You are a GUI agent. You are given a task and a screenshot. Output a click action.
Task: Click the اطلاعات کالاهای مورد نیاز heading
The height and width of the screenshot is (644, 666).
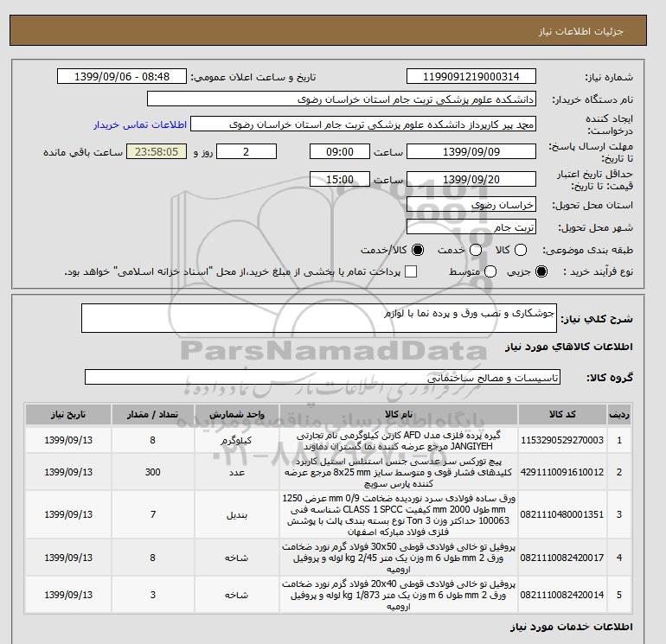click(x=569, y=347)
